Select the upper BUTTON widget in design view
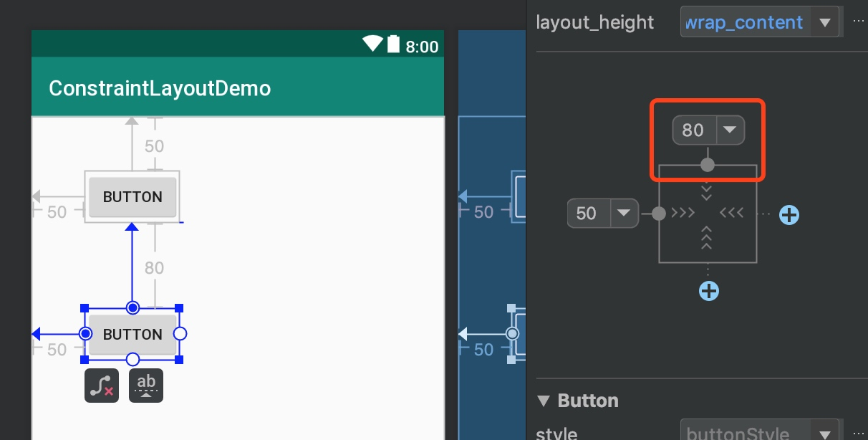 132,196
